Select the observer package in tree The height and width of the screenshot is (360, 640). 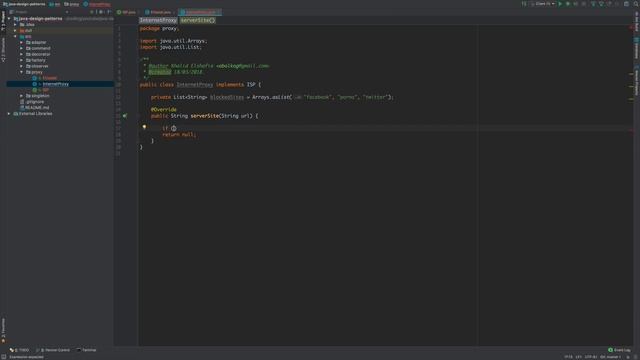[x=40, y=66]
